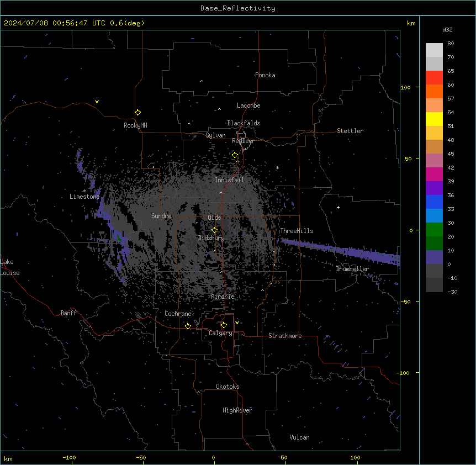Viewport: 476px width, 465px height.
Task: Click the Ponoka town label
Action: click(265, 75)
